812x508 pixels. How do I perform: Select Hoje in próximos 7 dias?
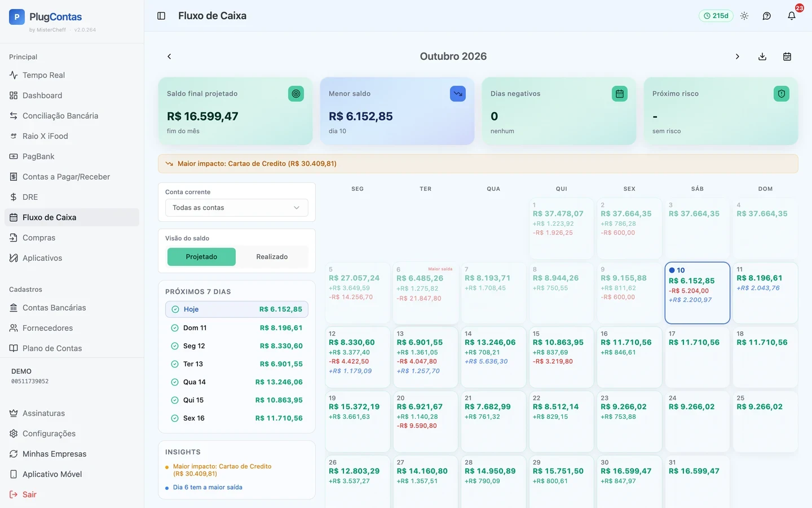tap(237, 309)
